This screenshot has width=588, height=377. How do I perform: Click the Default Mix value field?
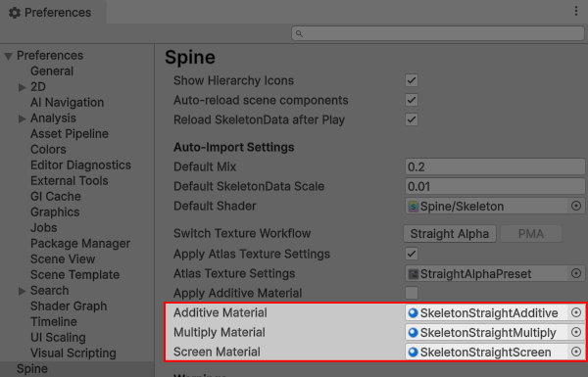click(x=495, y=166)
